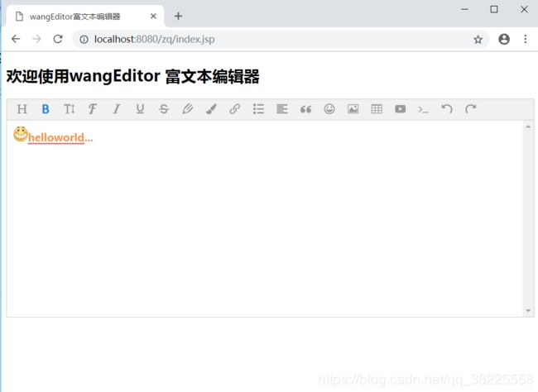The width and height of the screenshot is (538, 392).
Task: Maximize the browser window
Action: point(494,9)
